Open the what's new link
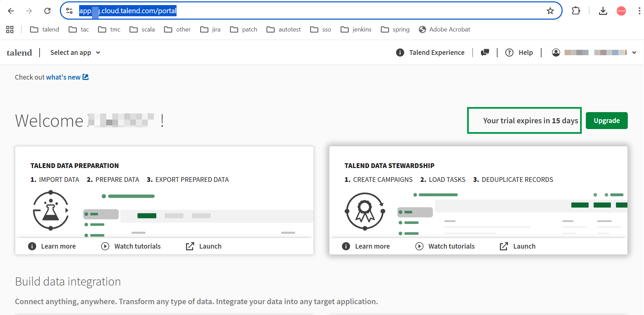 coord(67,77)
